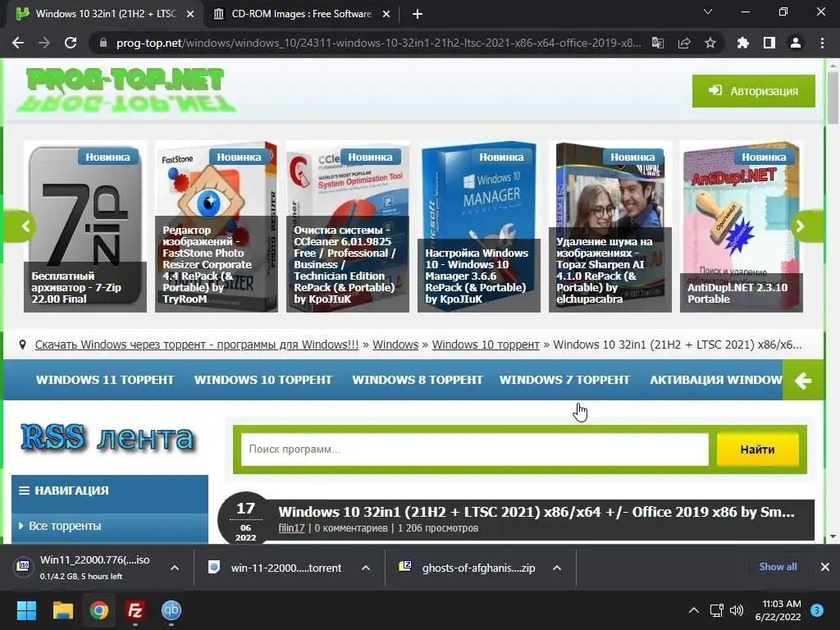Expand options for Win11 iso download
Screen dimensions: 840x630
[x=175, y=568]
